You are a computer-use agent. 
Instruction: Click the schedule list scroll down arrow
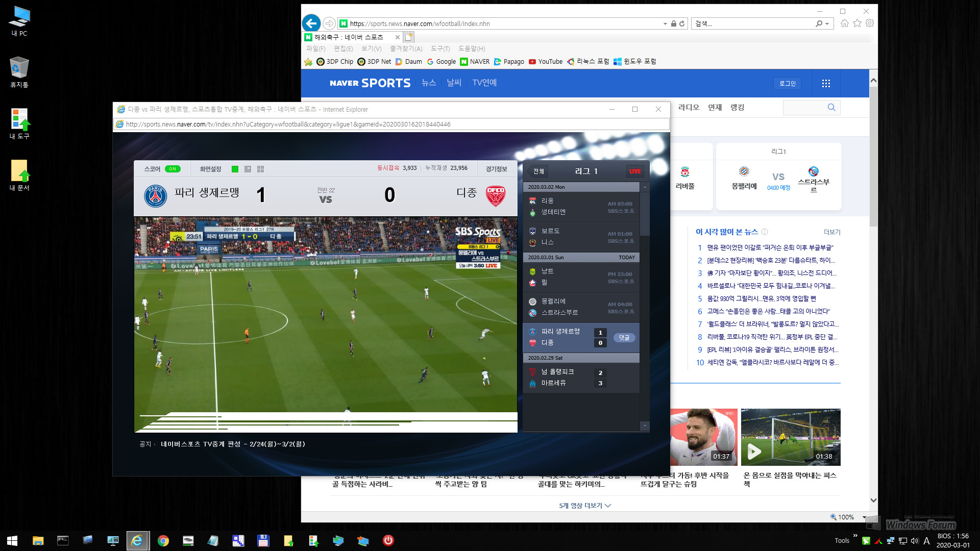(645, 425)
